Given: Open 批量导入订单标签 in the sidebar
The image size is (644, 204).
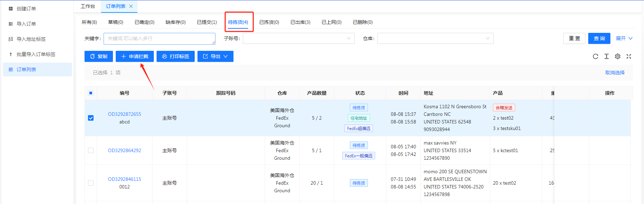Looking at the screenshot, I should point(36,54).
